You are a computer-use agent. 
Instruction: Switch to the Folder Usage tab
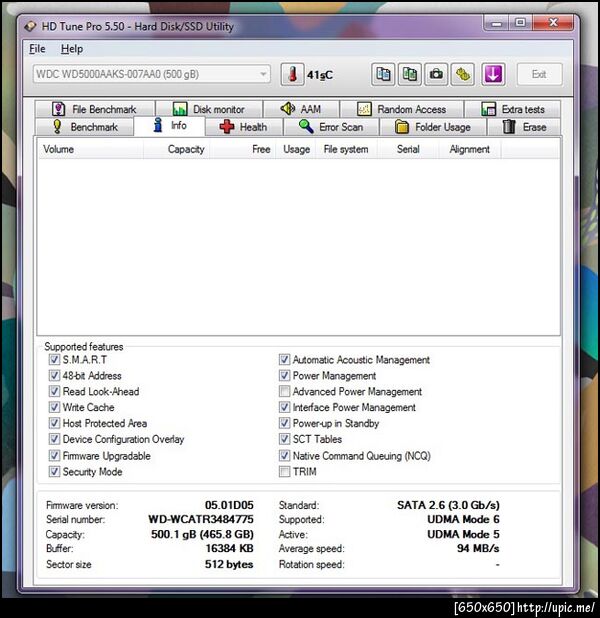pyautogui.click(x=433, y=127)
